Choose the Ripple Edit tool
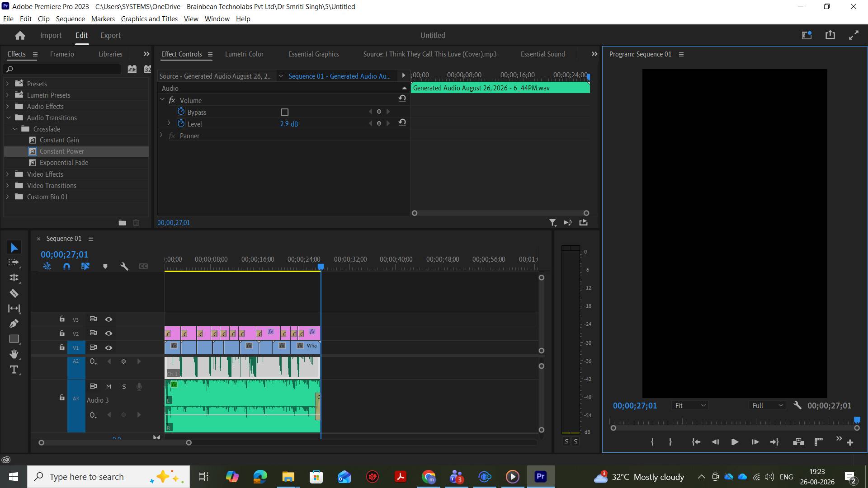868x488 pixels. pyautogui.click(x=14, y=278)
